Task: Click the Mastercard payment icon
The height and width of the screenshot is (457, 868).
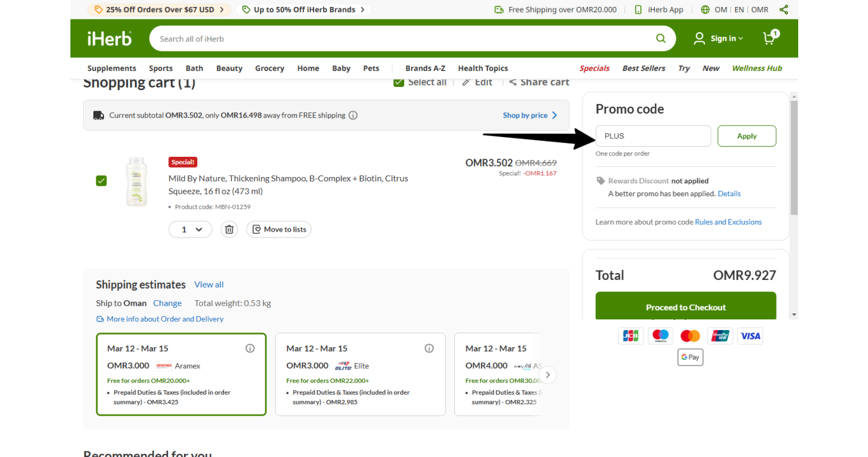Action: 690,336
